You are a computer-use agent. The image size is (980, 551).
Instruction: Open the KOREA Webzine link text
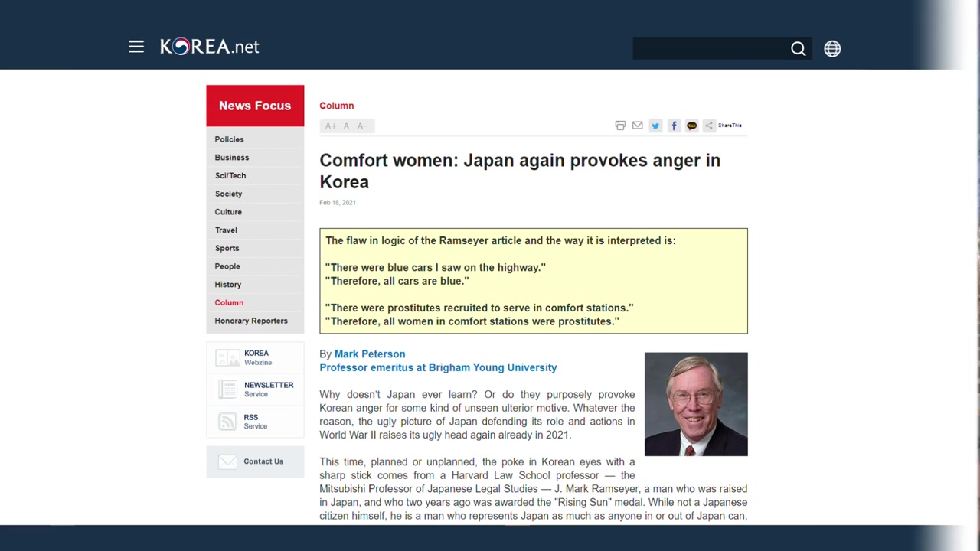pyautogui.click(x=257, y=357)
